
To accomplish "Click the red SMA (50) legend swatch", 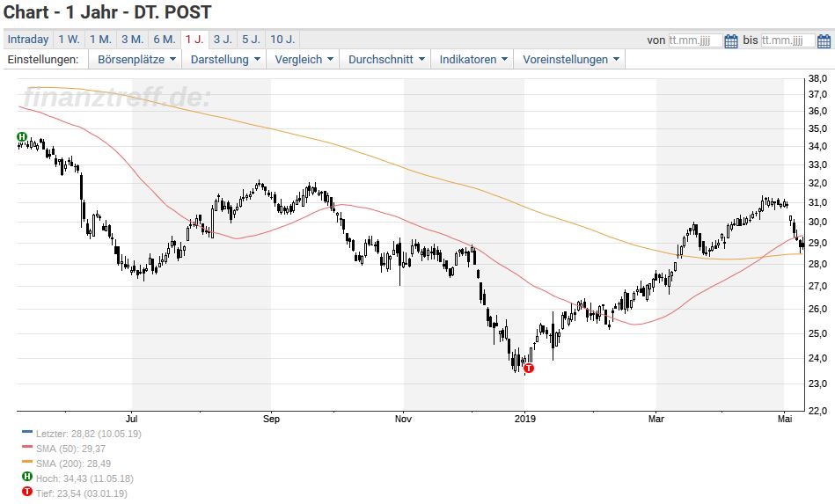I will [27, 447].
